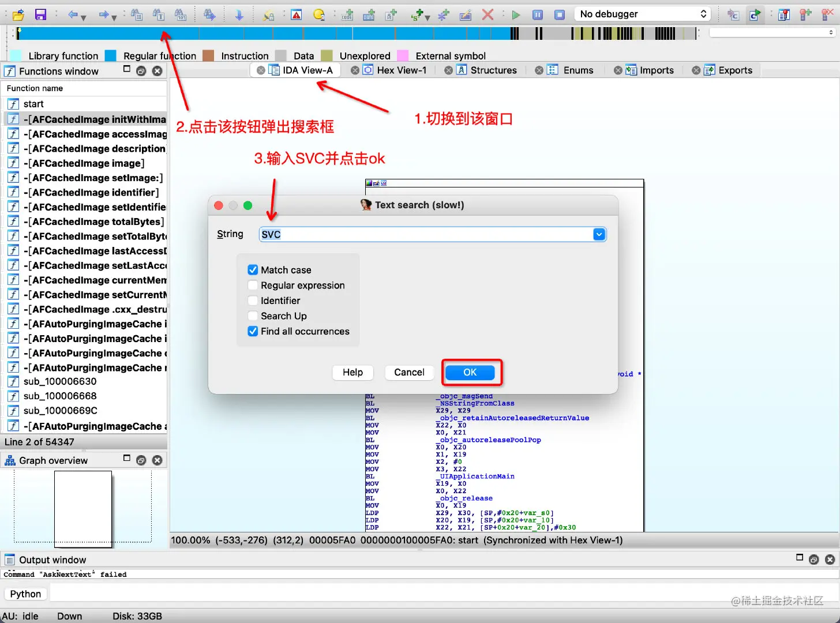
Task: Toggle the Find all occurrences checkbox
Action: [x=253, y=331]
